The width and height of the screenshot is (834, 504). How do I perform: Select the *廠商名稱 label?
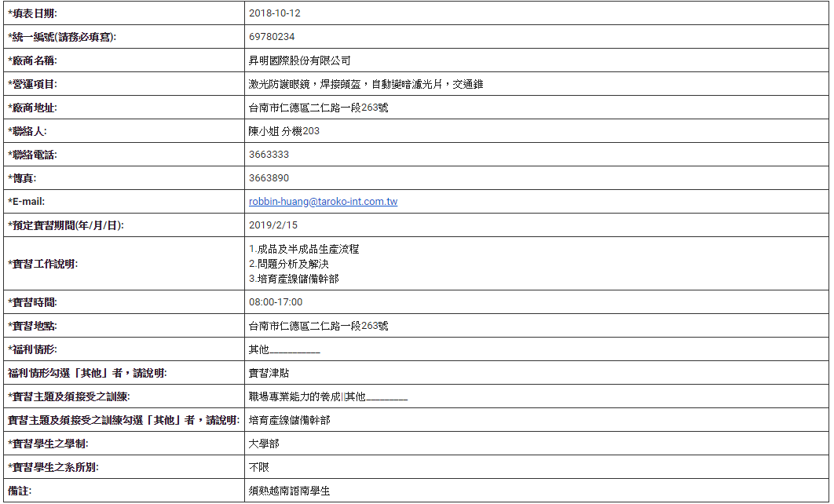(32, 60)
